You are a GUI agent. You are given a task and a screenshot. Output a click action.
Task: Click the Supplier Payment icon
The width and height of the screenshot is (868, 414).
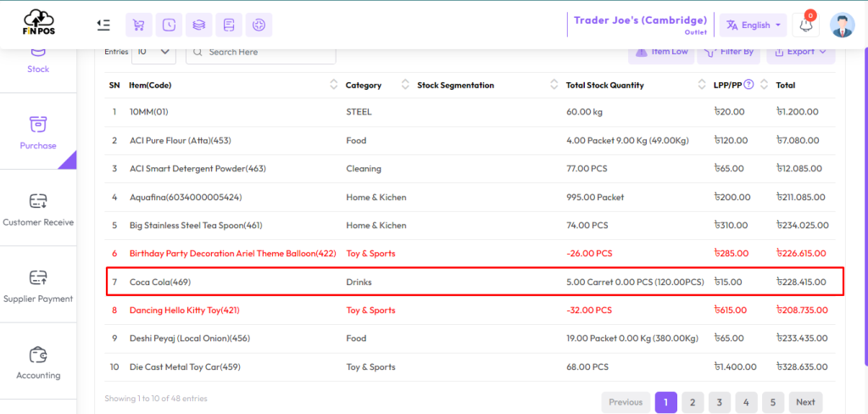(38, 277)
